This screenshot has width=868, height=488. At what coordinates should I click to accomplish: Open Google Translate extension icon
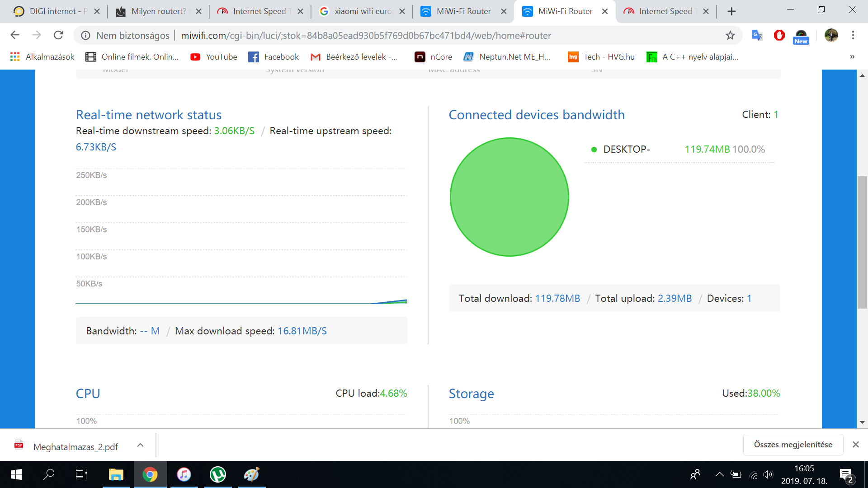757,35
